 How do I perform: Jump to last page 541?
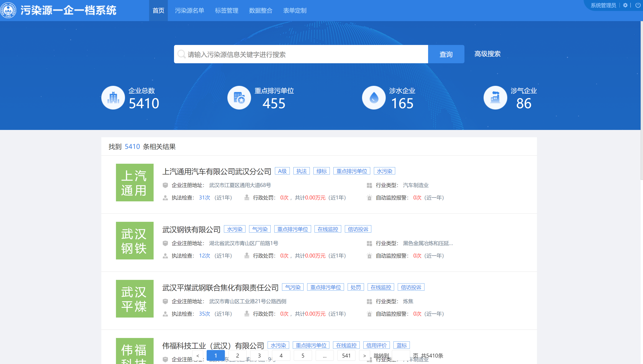point(346,355)
